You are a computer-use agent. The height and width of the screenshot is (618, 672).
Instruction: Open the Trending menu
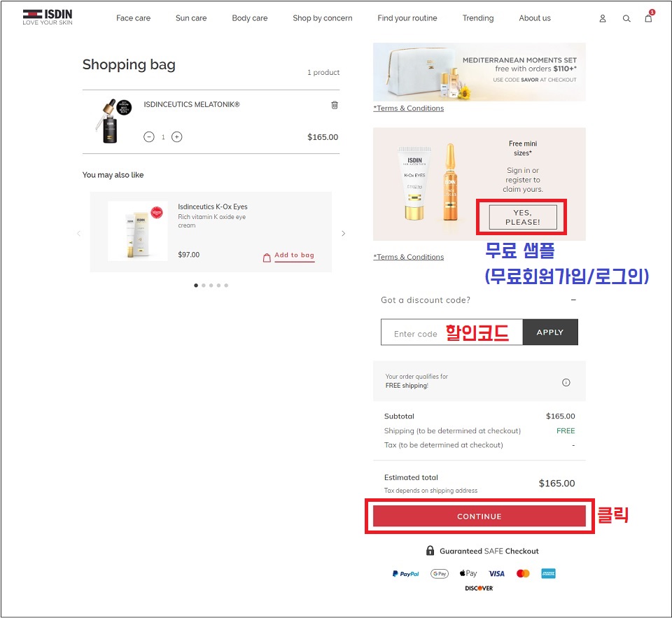pyautogui.click(x=478, y=18)
